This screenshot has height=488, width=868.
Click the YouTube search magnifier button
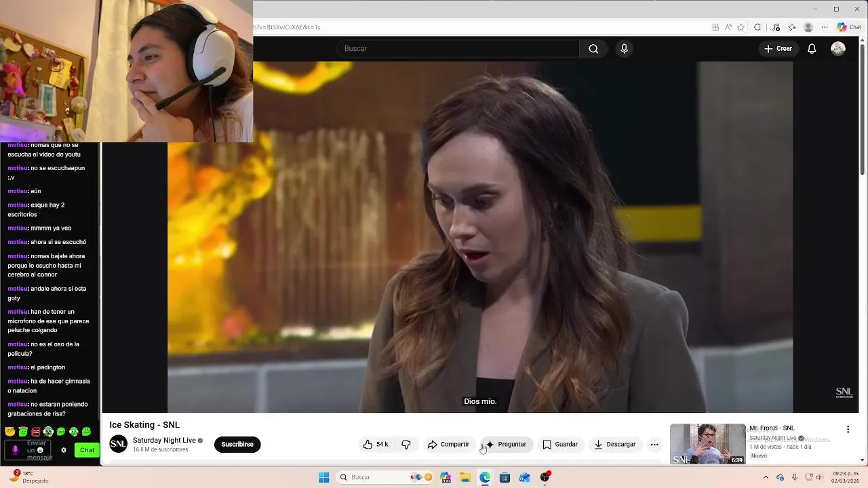(x=593, y=49)
